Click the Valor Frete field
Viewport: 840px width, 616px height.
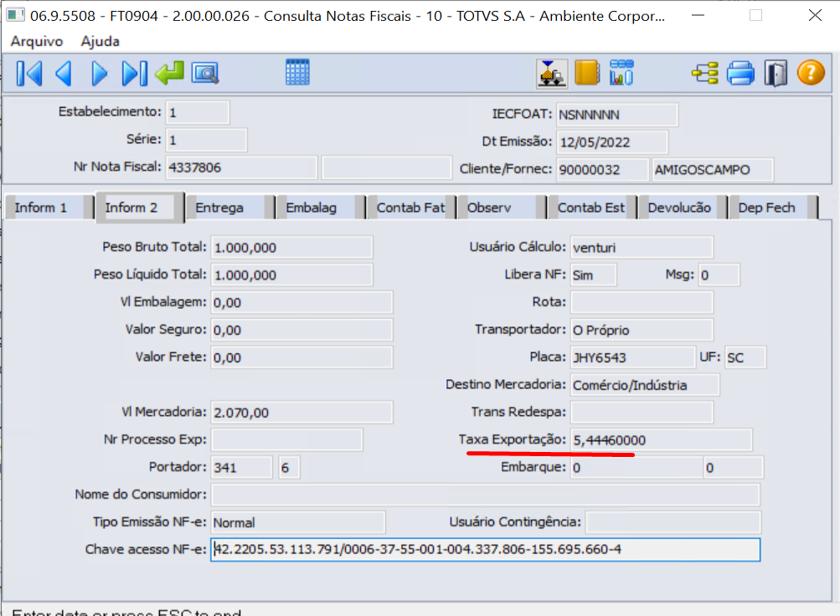[x=302, y=357]
